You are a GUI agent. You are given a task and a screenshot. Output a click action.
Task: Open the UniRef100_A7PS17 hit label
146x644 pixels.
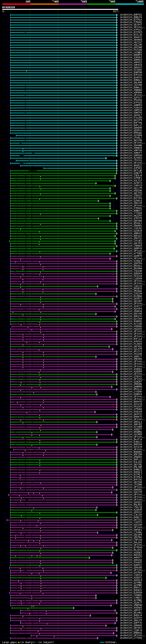point(131,30)
